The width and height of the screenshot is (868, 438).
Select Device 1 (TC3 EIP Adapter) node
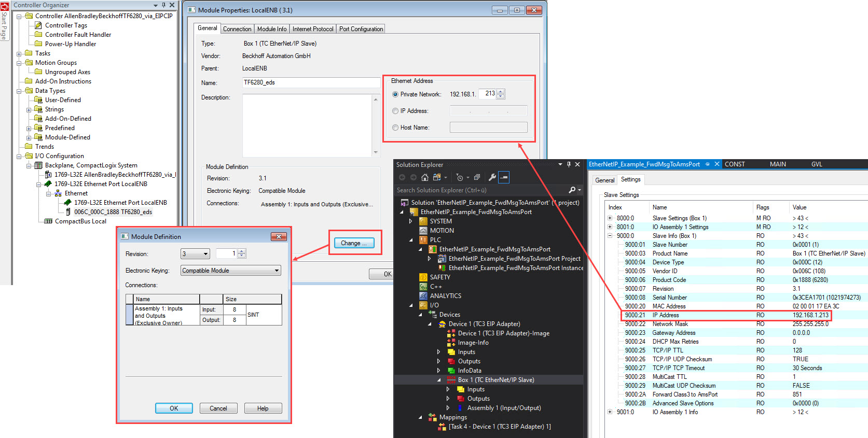[x=484, y=324]
